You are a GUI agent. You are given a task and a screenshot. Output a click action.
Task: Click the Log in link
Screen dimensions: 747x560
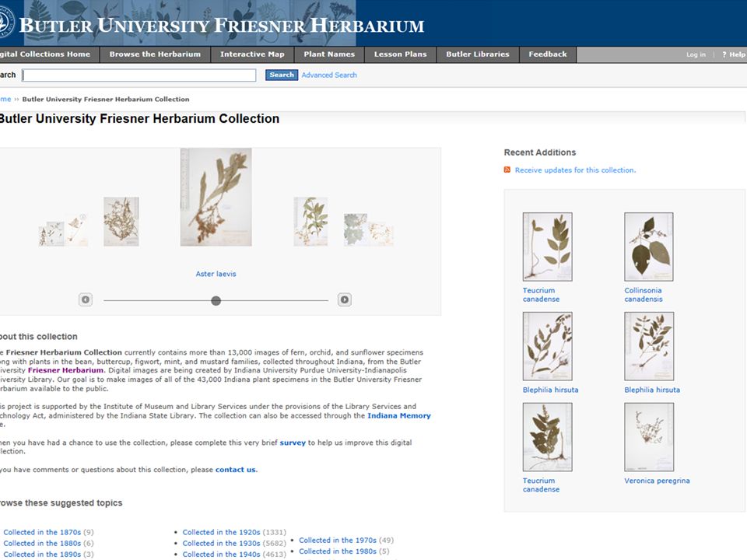696,54
